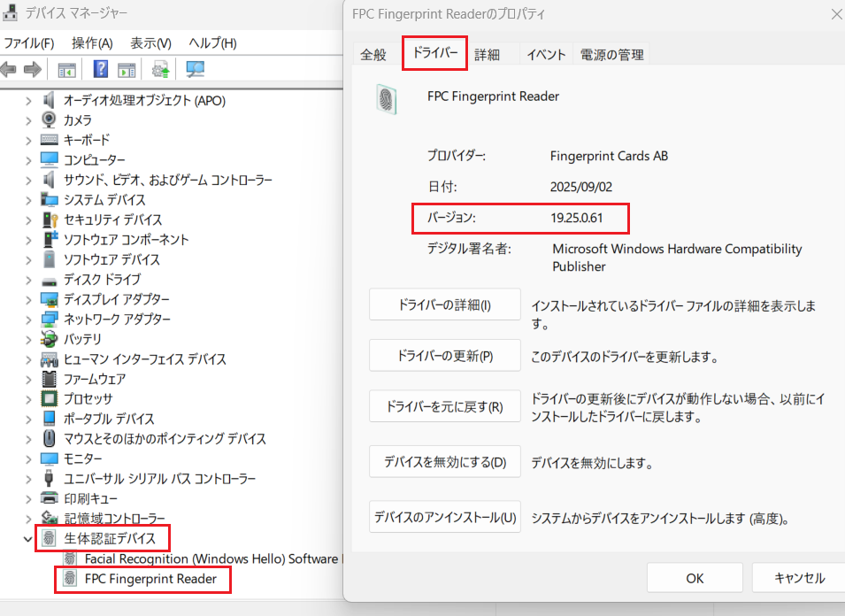Expand the キーボード category
The width and height of the screenshot is (845, 616).
click(28, 140)
